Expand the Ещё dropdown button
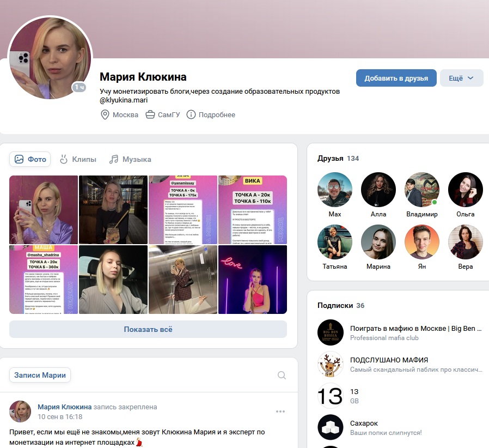The width and height of the screenshot is (489, 448). coord(461,78)
